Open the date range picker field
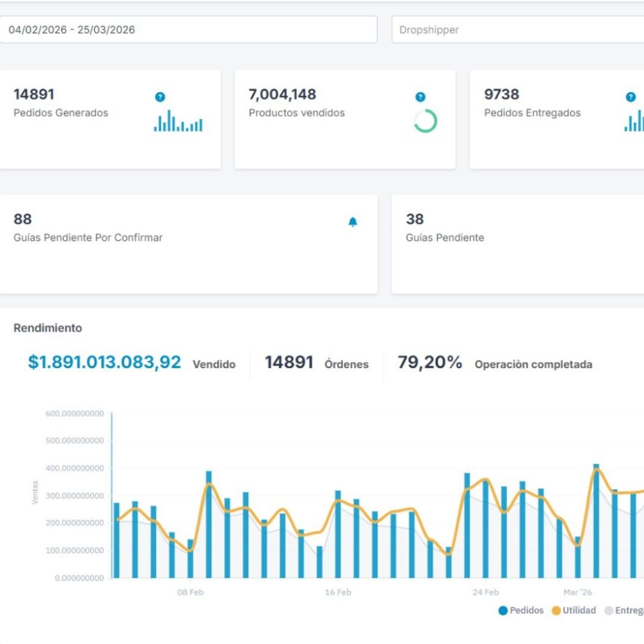The width and height of the screenshot is (644, 644). [188, 30]
